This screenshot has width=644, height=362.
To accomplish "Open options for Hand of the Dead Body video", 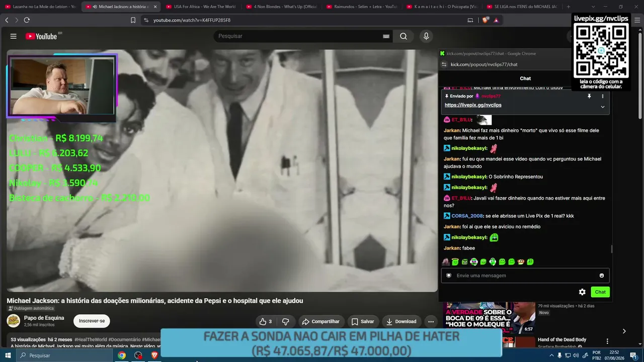I will click(x=607, y=341).
